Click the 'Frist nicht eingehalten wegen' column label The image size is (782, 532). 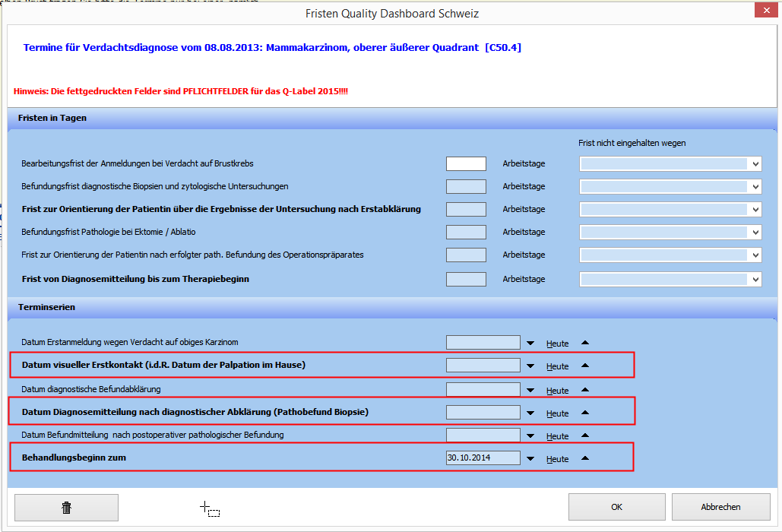click(x=632, y=143)
